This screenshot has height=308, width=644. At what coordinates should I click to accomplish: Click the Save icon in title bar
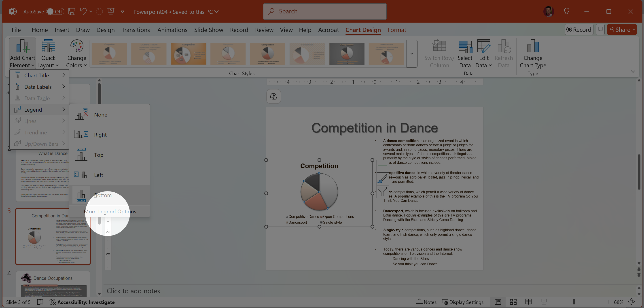pos(72,11)
